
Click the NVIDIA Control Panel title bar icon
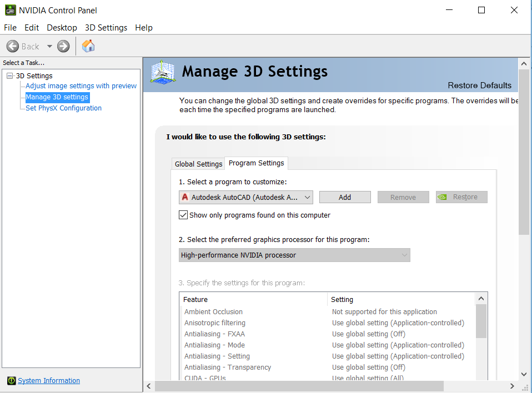10,10
